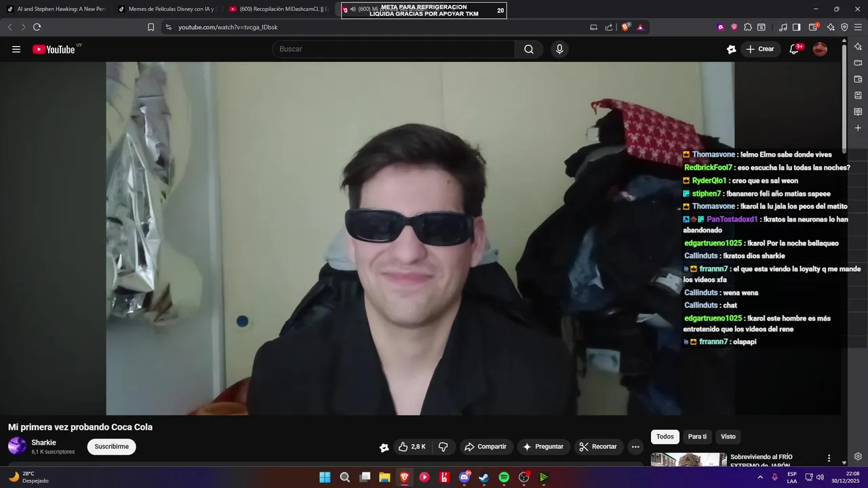Open YouTube notifications bell
868x488 pixels.
click(794, 49)
